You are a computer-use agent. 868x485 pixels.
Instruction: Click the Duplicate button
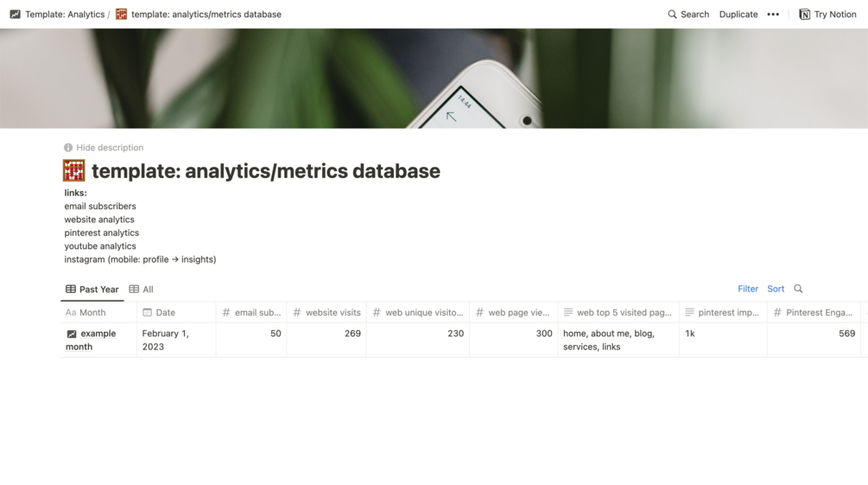click(x=738, y=15)
